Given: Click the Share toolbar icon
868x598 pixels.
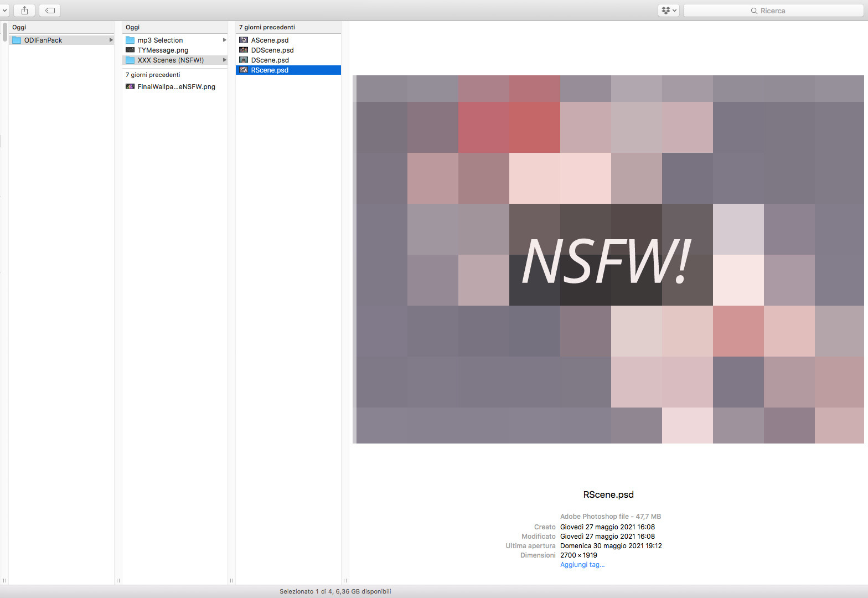Looking at the screenshot, I should [24, 11].
